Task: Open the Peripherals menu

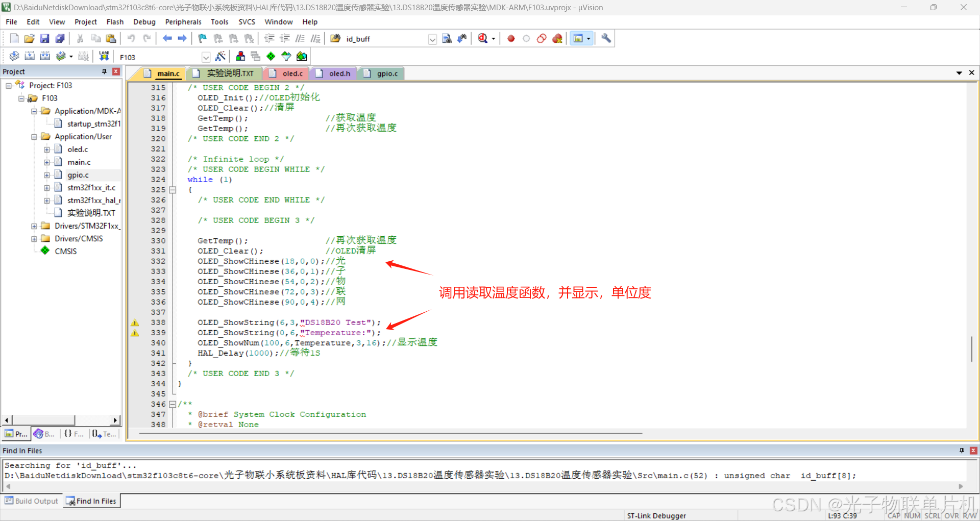Action: [183, 22]
